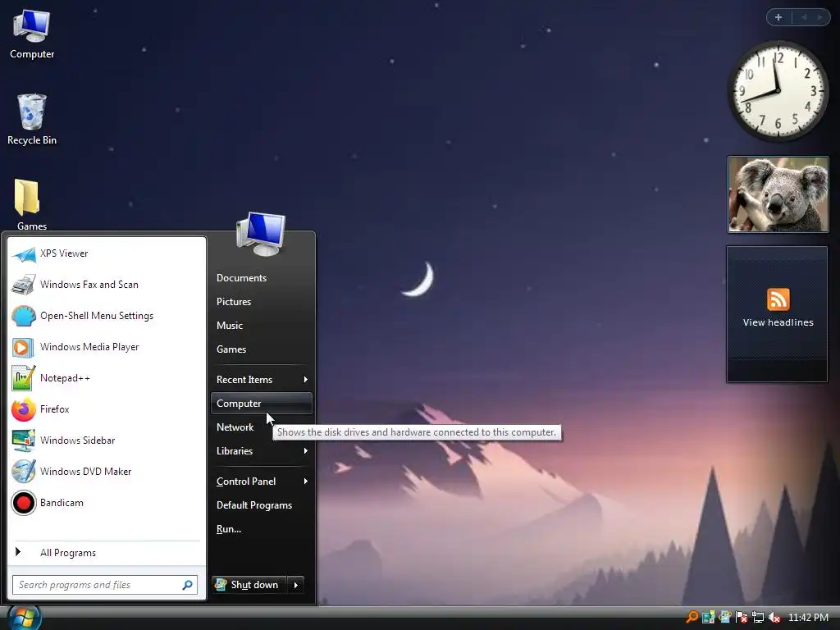Select the Games folder on desktop
This screenshot has width=840, height=630.
tap(32, 204)
